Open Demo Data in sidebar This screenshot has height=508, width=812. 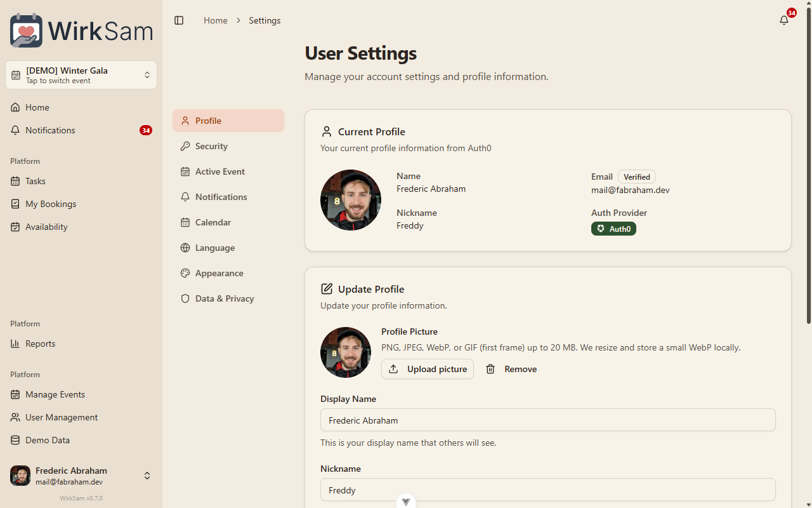pyautogui.click(x=81, y=440)
